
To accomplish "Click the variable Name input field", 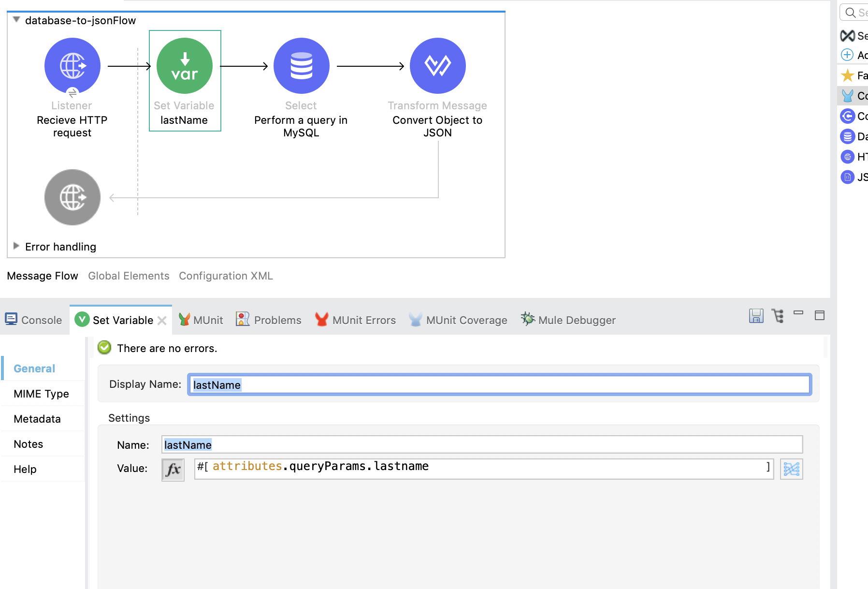I will [482, 444].
